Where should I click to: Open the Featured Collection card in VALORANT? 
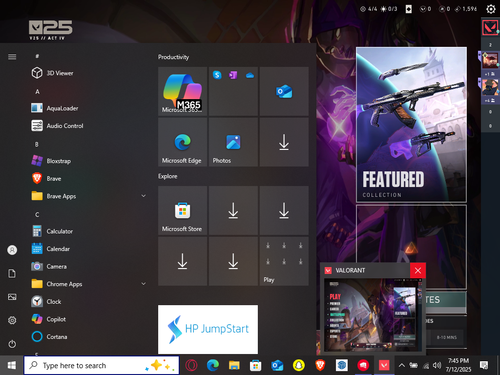[411, 125]
